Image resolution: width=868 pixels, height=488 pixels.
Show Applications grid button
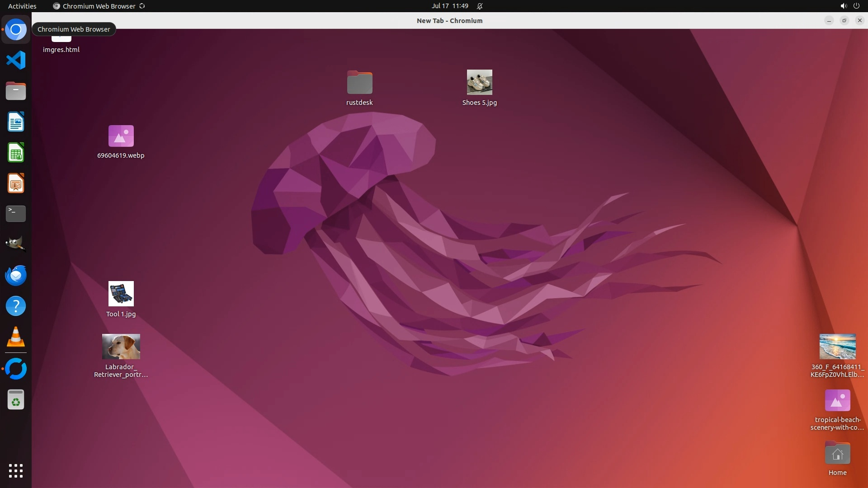click(16, 470)
